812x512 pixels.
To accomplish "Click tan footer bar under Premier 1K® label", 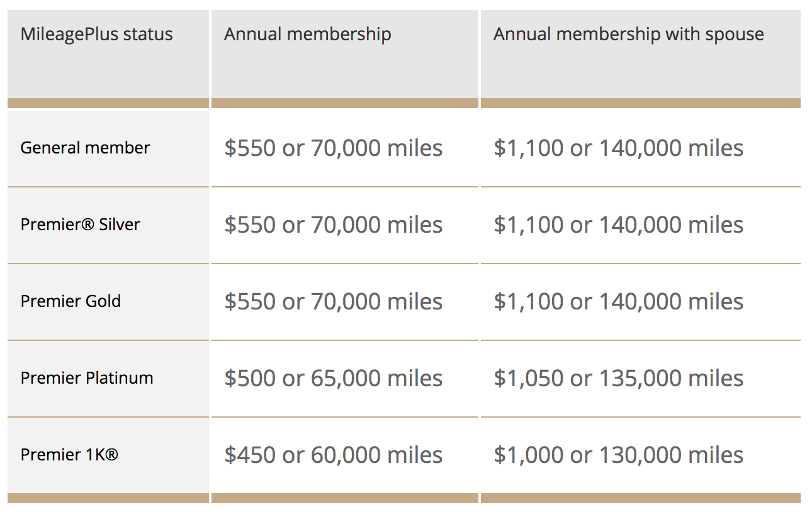I will (108, 498).
